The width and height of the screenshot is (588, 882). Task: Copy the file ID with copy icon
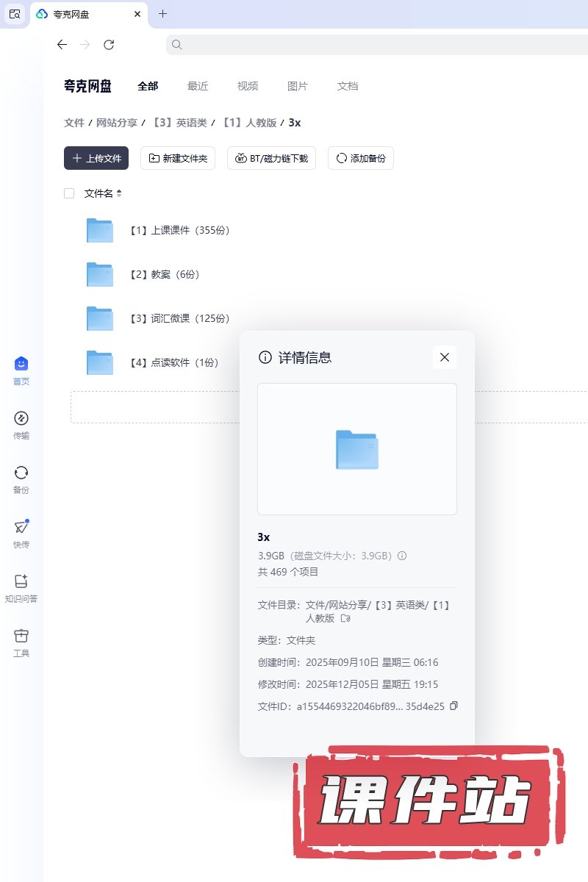[453, 706]
